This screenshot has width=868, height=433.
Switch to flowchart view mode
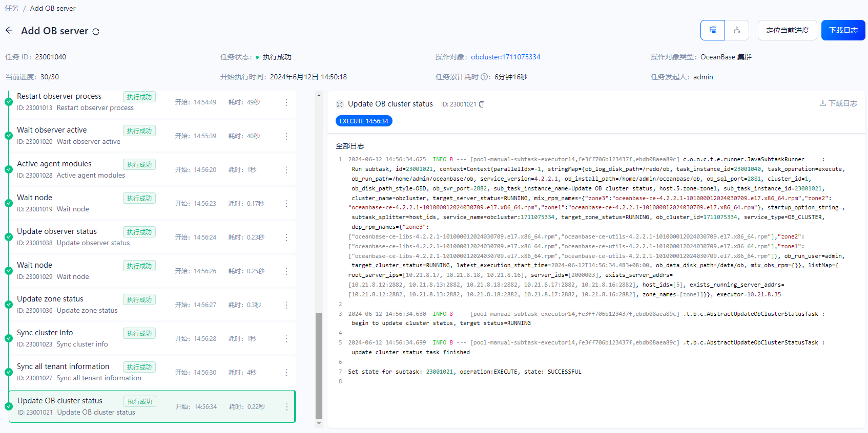tap(737, 30)
